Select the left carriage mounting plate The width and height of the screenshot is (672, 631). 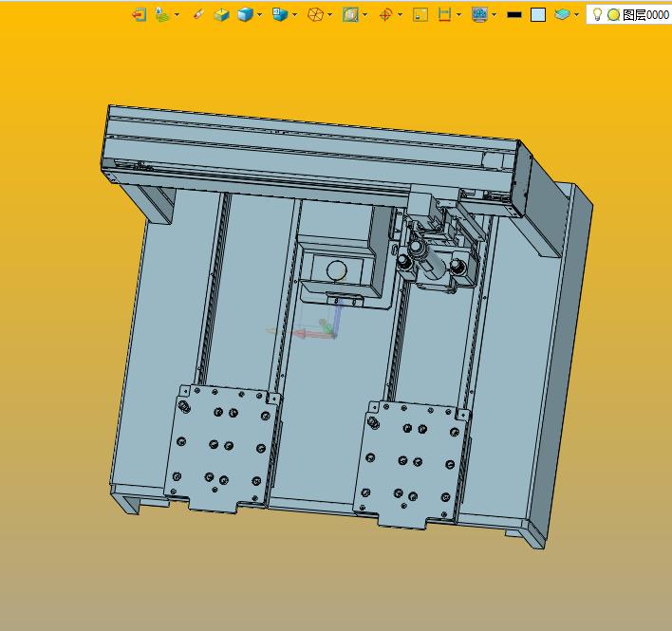click(x=222, y=448)
